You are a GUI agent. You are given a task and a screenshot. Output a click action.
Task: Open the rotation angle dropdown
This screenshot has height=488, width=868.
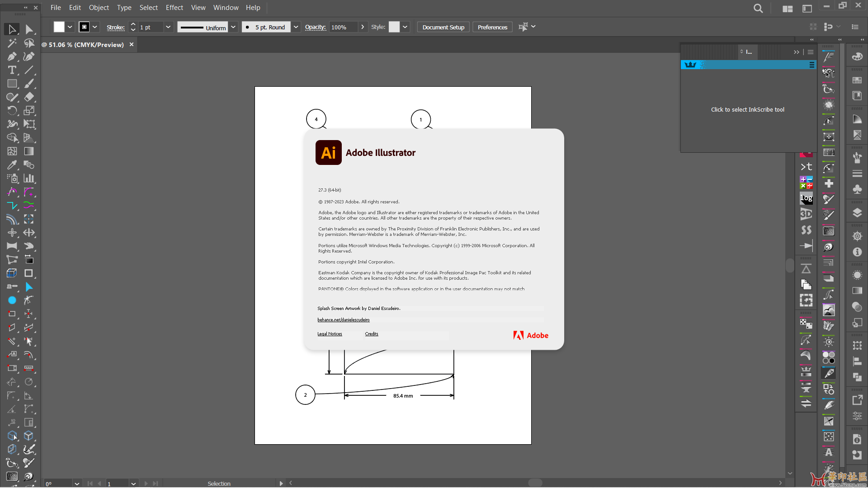[77, 483]
